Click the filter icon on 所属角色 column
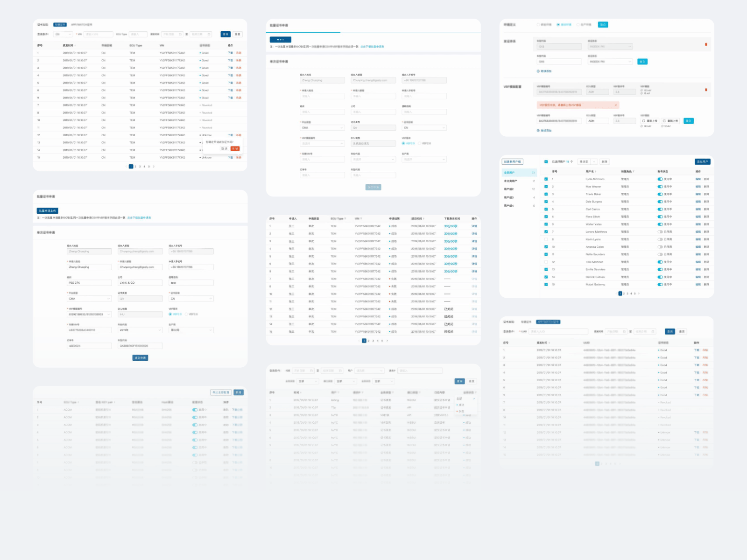Image resolution: width=747 pixels, height=560 pixels. (x=634, y=171)
